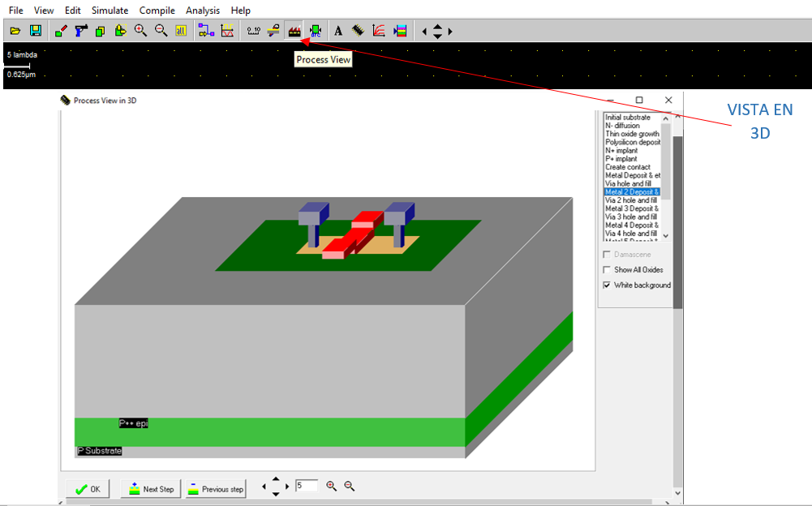
Task: Open the chip library icon
Action: (x=358, y=31)
